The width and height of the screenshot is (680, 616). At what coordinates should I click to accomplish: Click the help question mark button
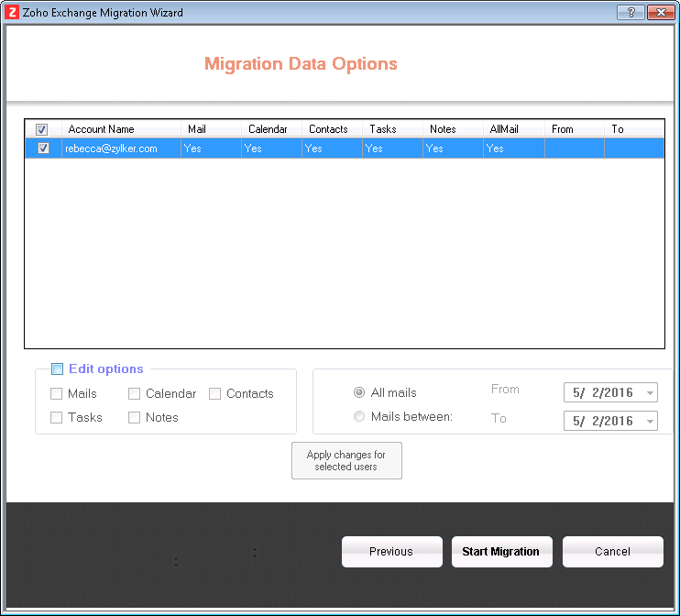point(630,13)
